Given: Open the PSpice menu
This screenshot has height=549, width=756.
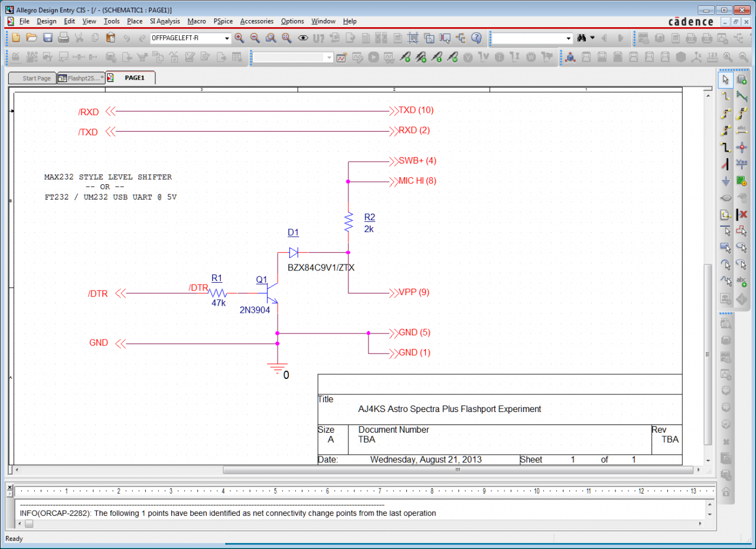Looking at the screenshot, I should click(223, 21).
